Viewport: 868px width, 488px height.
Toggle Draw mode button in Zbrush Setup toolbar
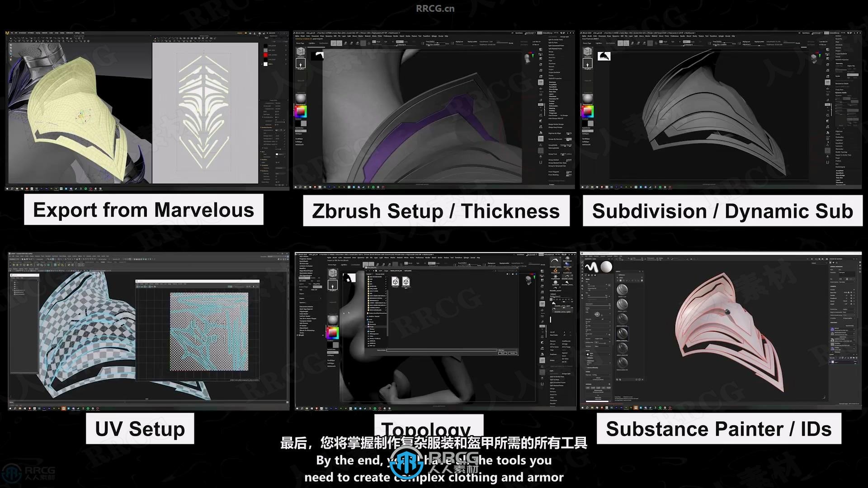click(340, 43)
